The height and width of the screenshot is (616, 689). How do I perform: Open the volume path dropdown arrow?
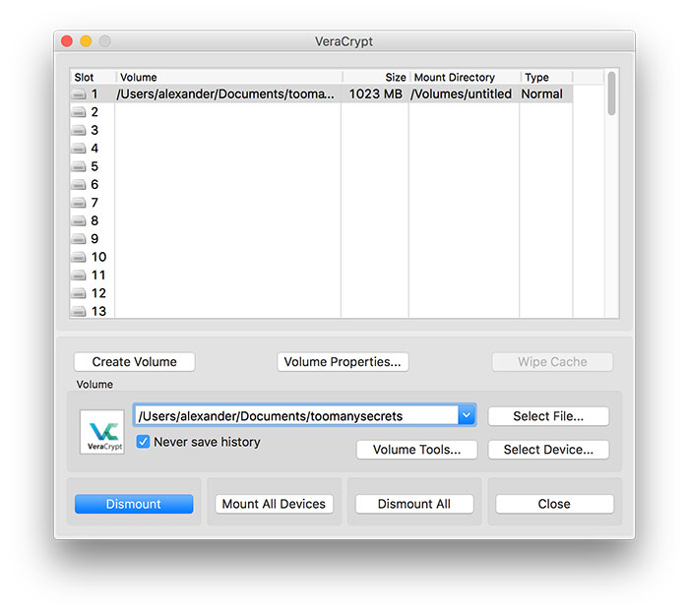point(467,415)
